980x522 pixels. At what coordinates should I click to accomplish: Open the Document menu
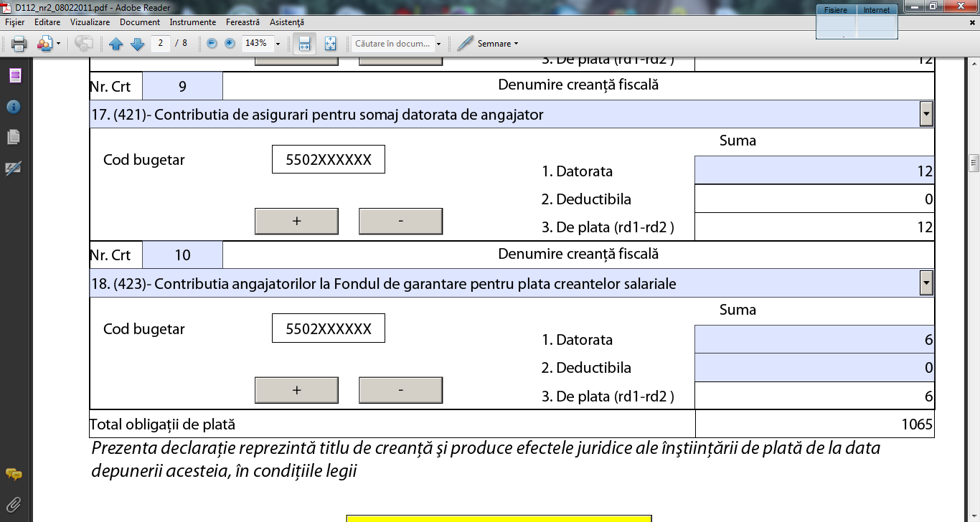[140, 22]
